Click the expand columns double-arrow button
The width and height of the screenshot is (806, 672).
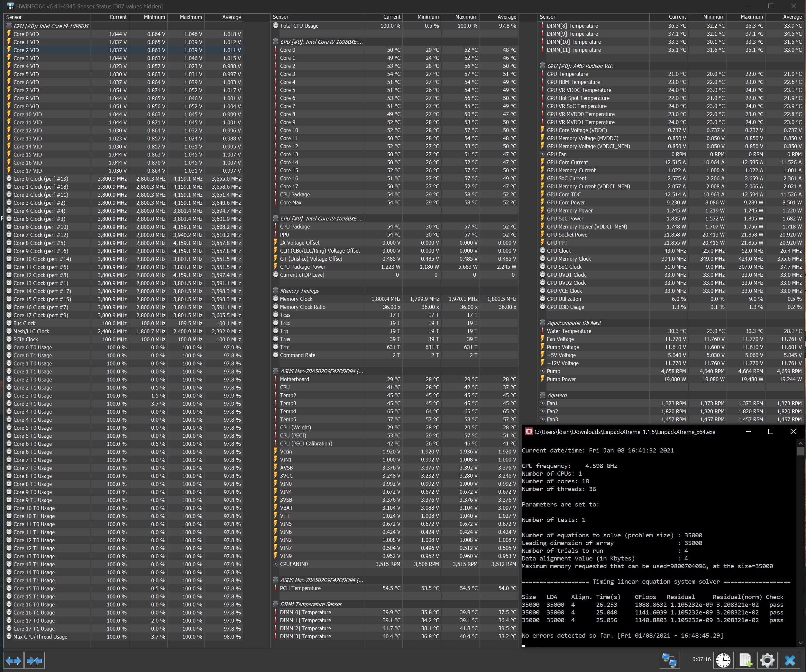click(x=14, y=660)
